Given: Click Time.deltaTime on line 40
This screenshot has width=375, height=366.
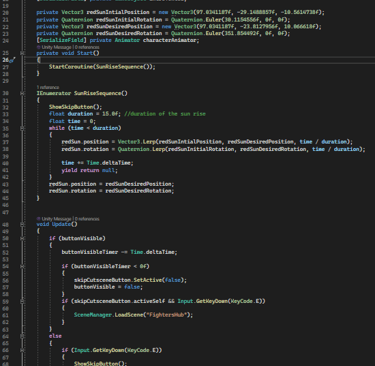Looking at the screenshot, I should click(110, 163).
